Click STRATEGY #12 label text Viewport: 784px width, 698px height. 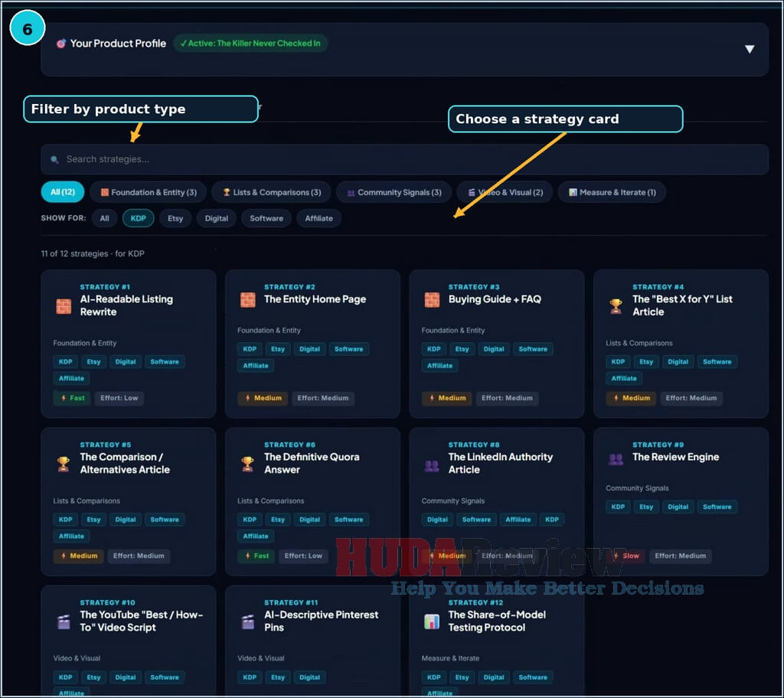475,602
